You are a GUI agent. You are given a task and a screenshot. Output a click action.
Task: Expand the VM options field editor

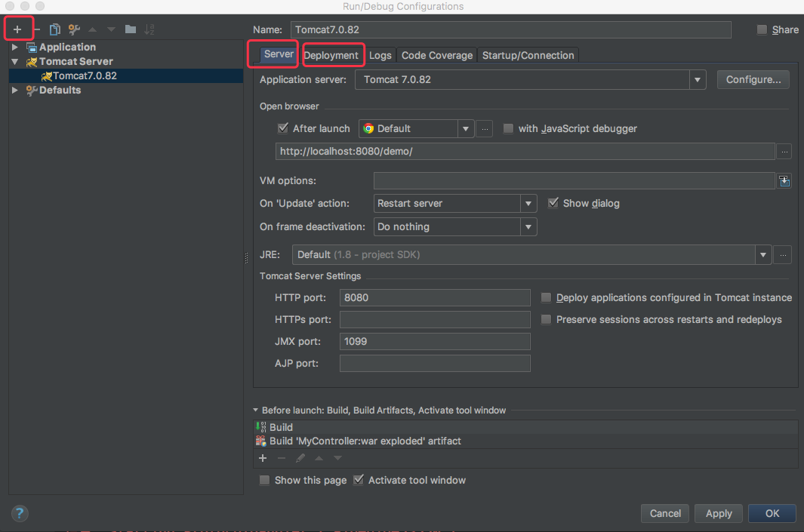coord(784,181)
